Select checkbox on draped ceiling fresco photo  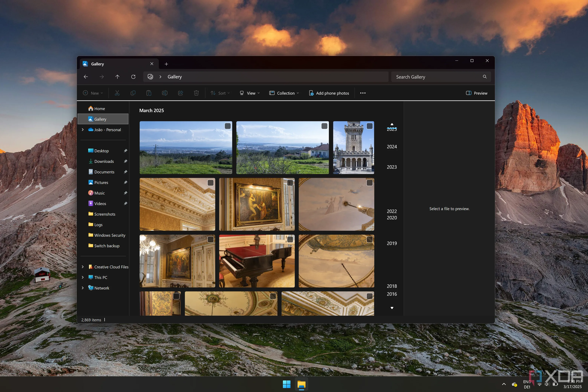[370, 240]
